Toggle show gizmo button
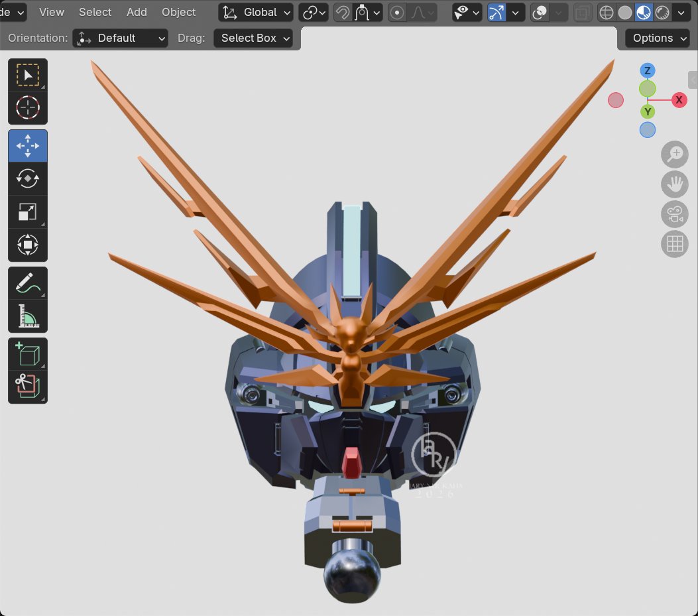Screen dimensions: 698x616 pyautogui.click(x=496, y=13)
